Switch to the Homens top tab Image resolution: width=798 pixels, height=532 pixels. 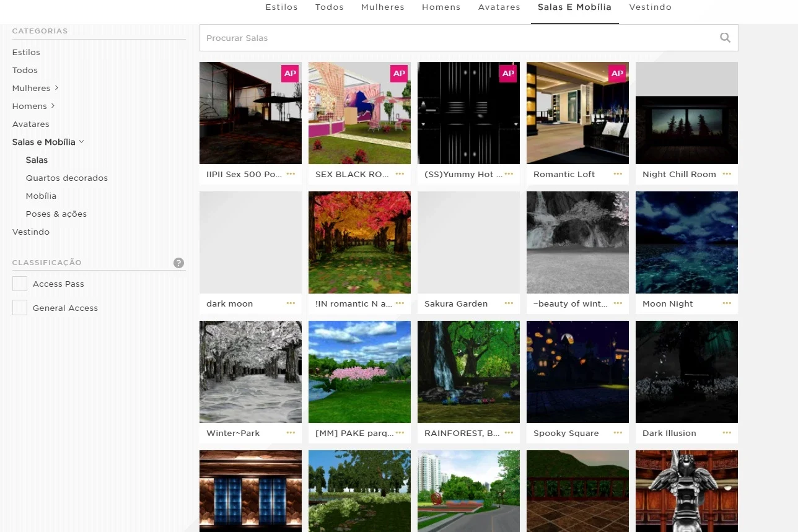coord(441,7)
